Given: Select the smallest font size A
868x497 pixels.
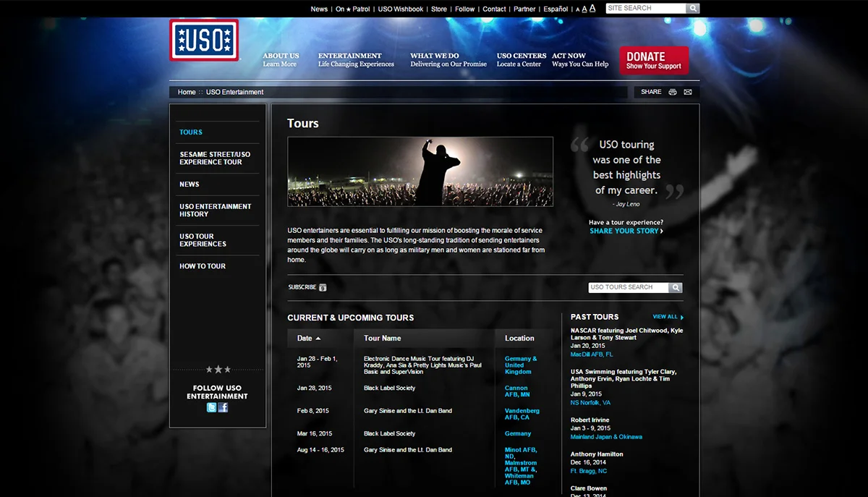Looking at the screenshot, I should click(x=577, y=9).
